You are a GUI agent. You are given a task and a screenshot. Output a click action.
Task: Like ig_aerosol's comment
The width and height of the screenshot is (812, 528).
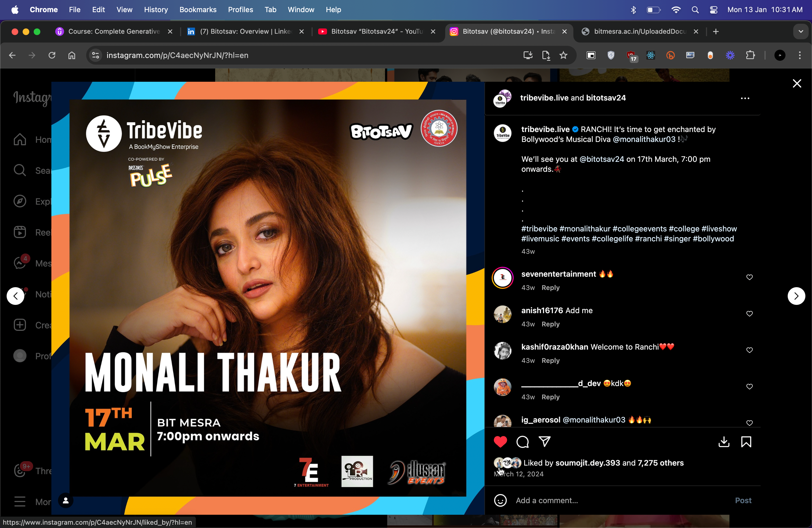point(749,423)
